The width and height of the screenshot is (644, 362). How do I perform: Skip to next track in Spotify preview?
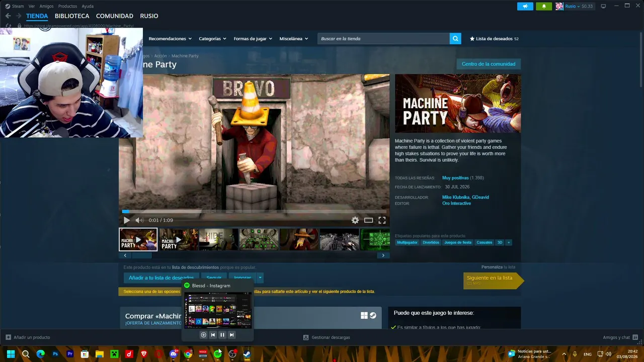pyautogui.click(x=232, y=335)
